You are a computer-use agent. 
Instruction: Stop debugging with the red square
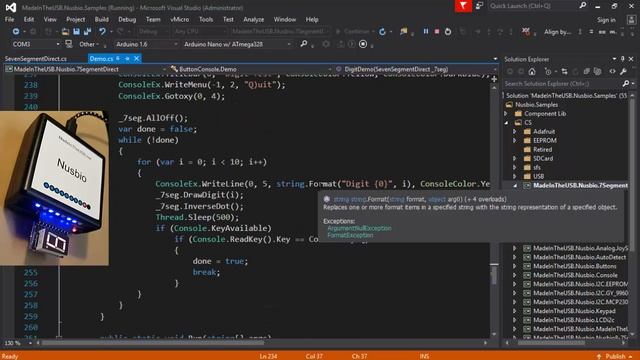click(437, 31)
